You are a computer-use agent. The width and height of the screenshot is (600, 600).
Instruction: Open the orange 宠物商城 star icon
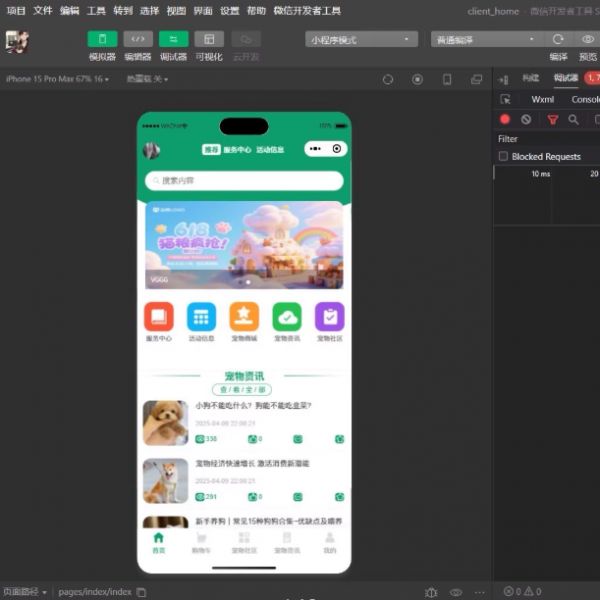click(x=244, y=317)
